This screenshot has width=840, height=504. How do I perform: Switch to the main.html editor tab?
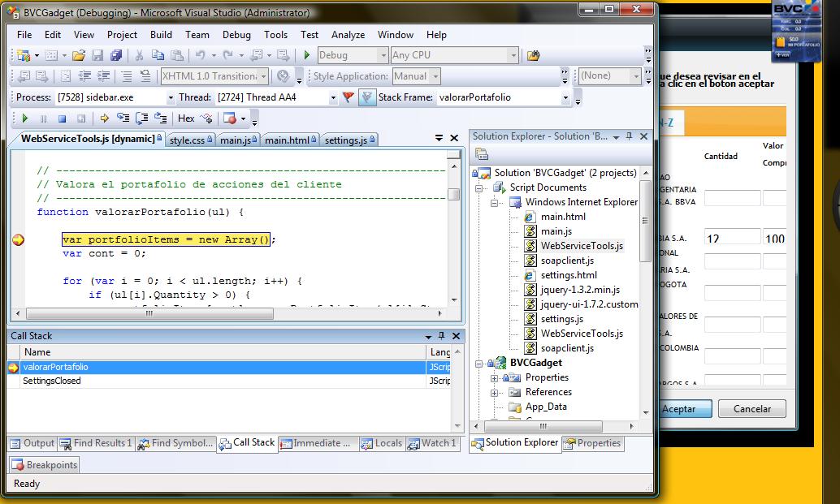pos(291,140)
